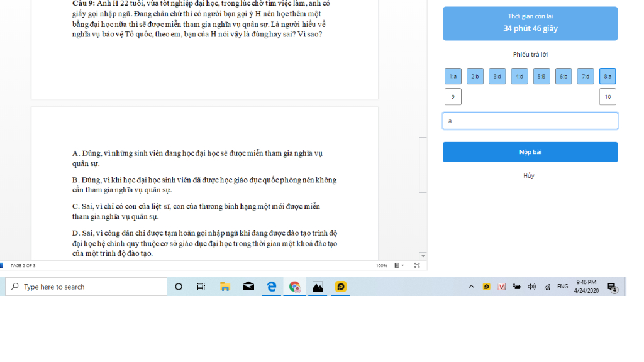Click the Windows search box
Screen dimensions: 644x362
(x=86, y=287)
